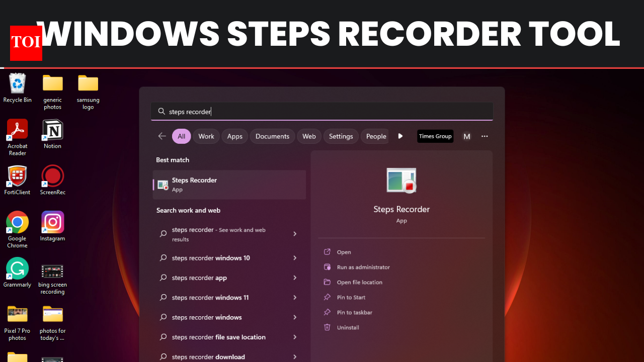Image resolution: width=644 pixels, height=362 pixels.
Task: Click the Times Group account badge
Action: [435, 136]
